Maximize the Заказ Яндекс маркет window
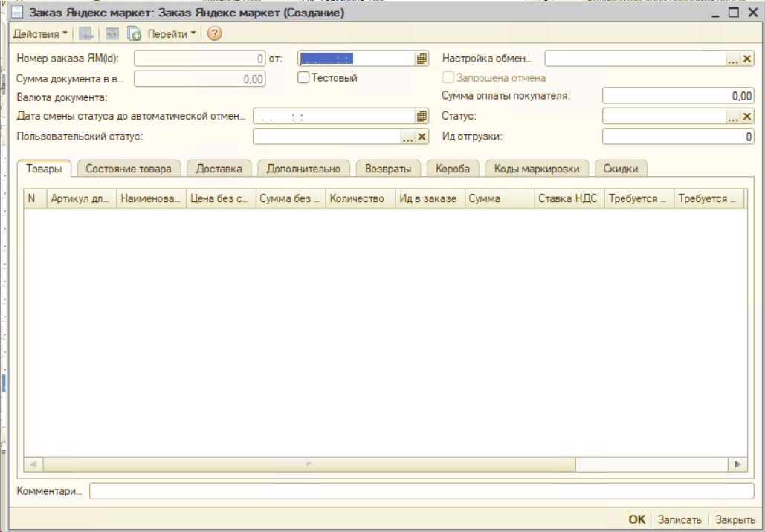Image resolution: width=765 pixels, height=532 pixels. pos(733,12)
